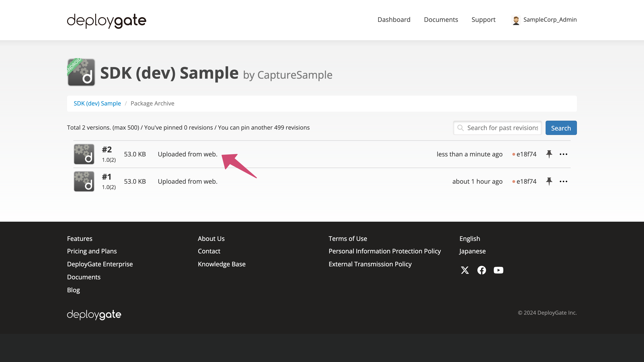The width and height of the screenshot is (644, 362).
Task: Pin revision #2 with the pushpin icon
Action: 549,154
